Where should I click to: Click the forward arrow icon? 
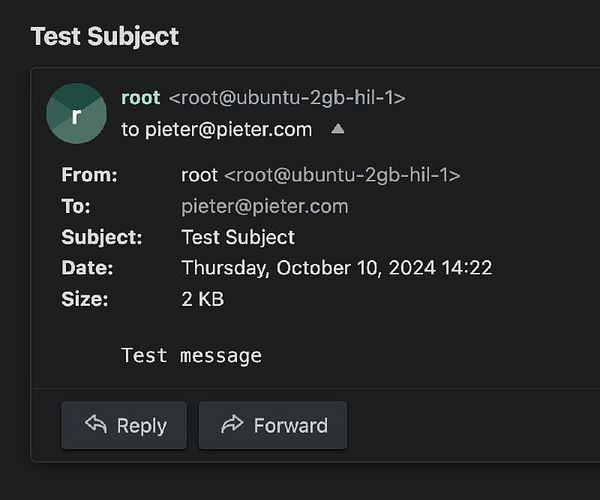232,425
